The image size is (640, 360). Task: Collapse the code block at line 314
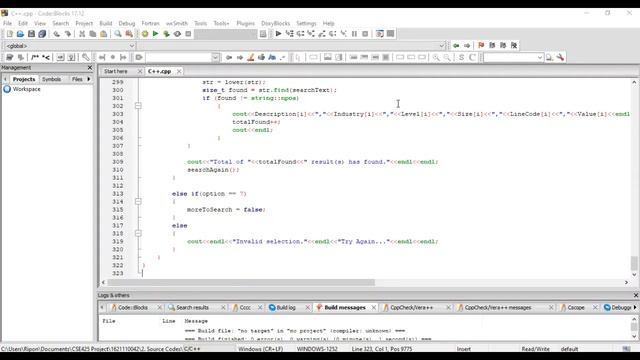point(138,202)
